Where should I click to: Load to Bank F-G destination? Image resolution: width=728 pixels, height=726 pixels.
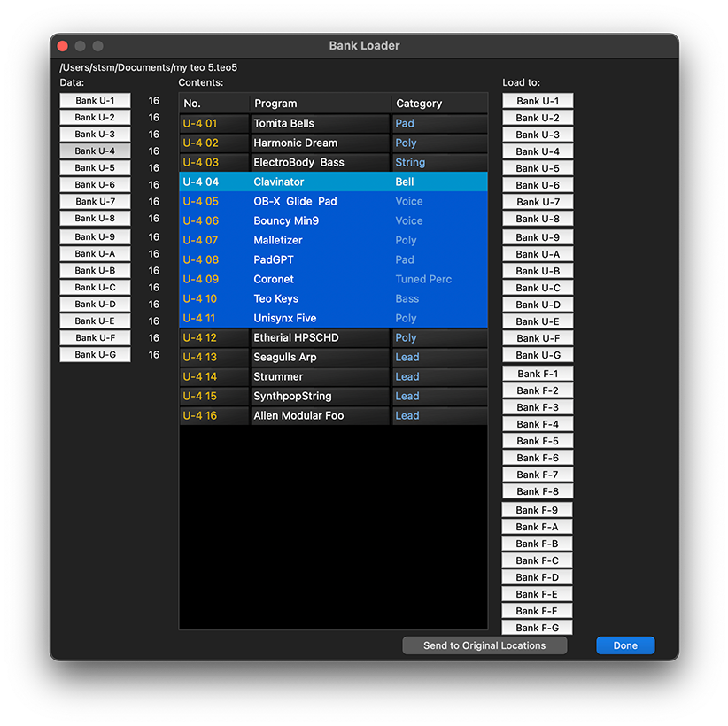click(538, 628)
